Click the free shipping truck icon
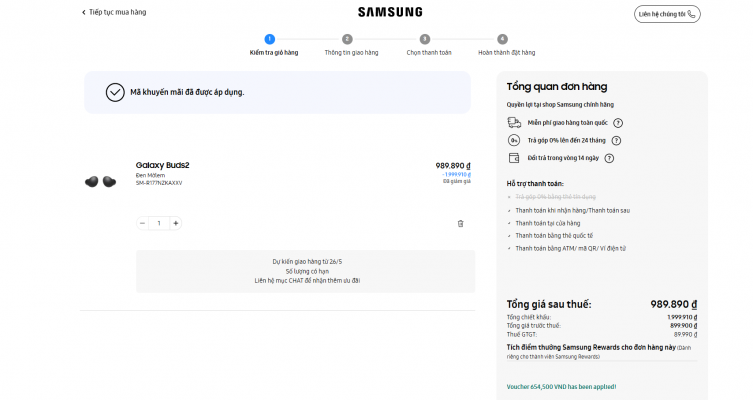Screen dimensions: 753x400 [x=514, y=122]
